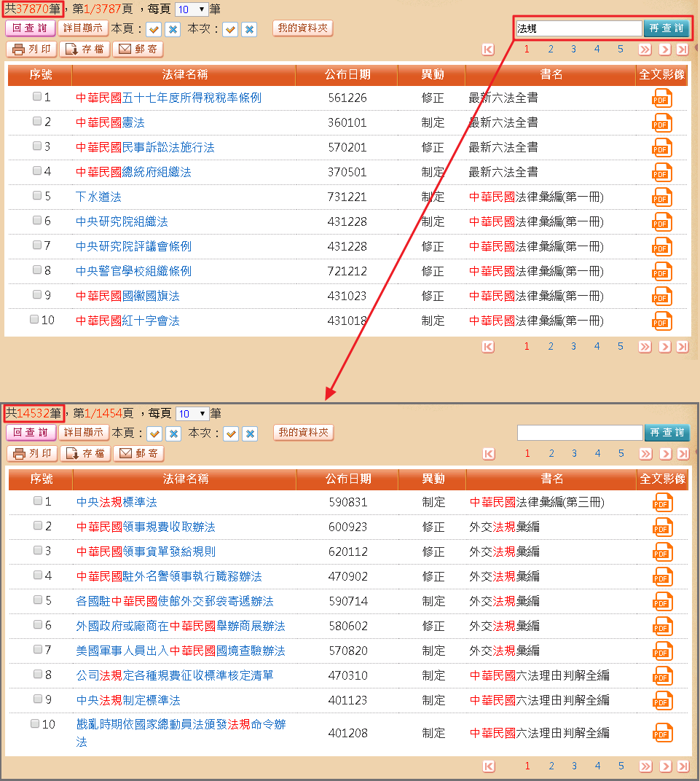
Task: Tick the checkbox beside 中華民國領事貨單發給規則
Action: 38,551
